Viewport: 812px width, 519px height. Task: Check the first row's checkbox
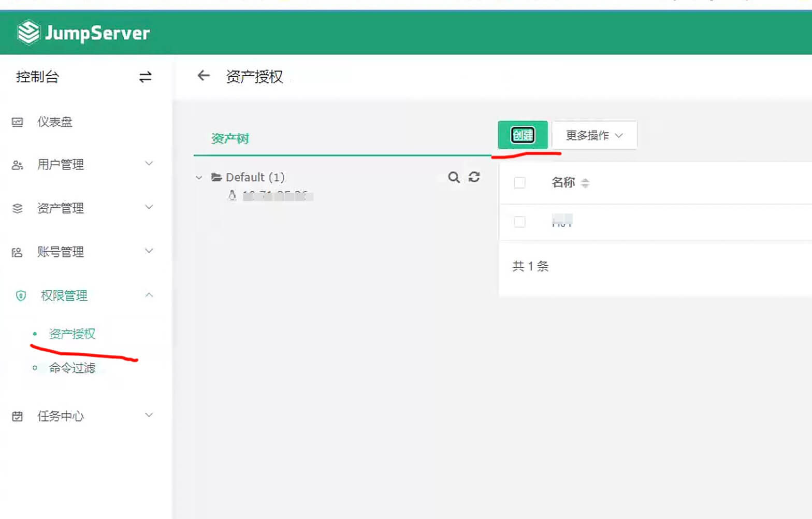pyautogui.click(x=519, y=222)
